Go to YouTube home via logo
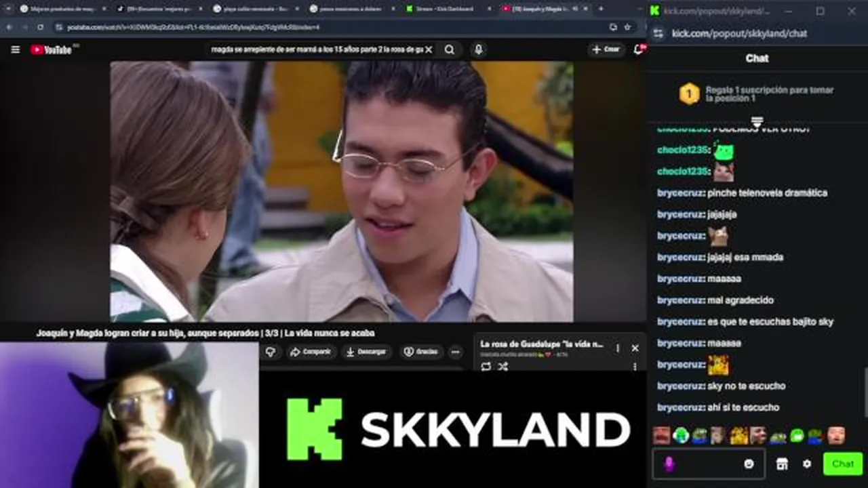 (x=52, y=49)
